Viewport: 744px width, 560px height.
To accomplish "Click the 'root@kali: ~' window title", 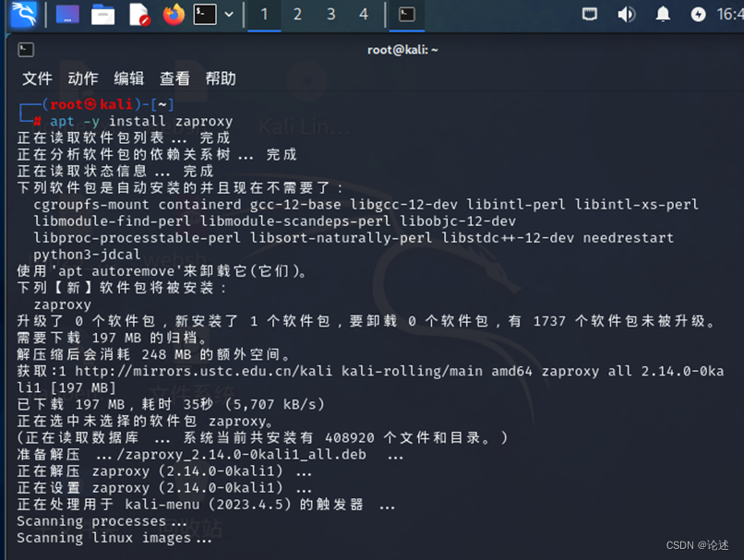I will pyautogui.click(x=402, y=50).
